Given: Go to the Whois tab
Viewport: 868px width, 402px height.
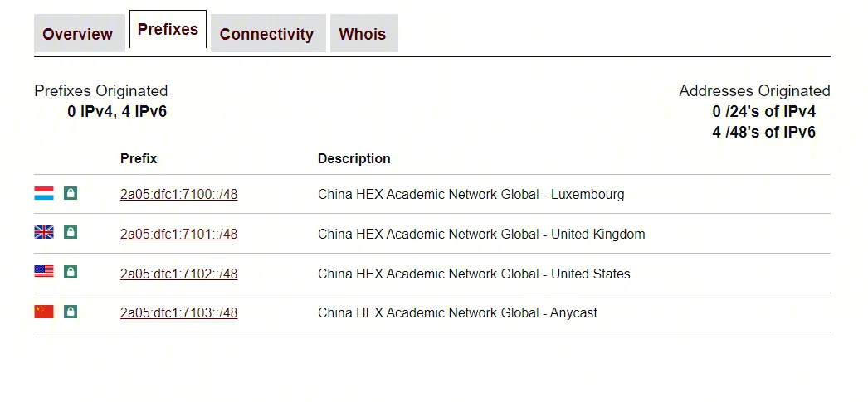Looking at the screenshot, I should point(363,34).
